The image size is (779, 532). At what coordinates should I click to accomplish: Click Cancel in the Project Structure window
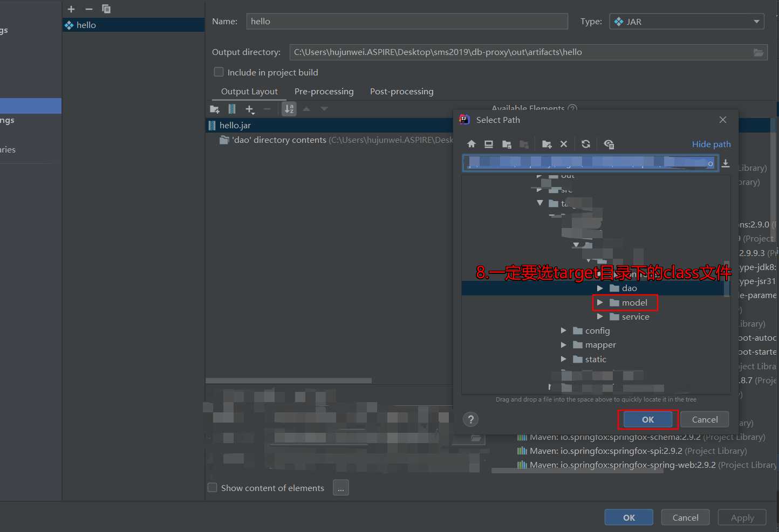pyautogui.click(x=686, y=517)
